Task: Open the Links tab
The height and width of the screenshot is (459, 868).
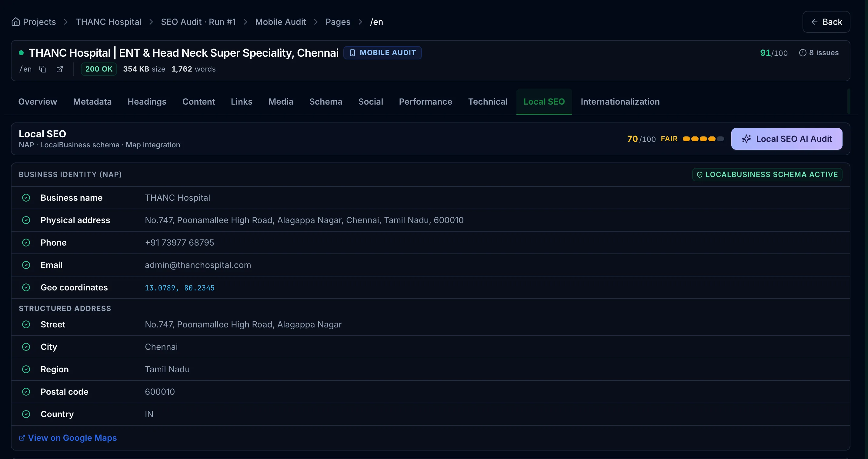Action: point(242,102)
